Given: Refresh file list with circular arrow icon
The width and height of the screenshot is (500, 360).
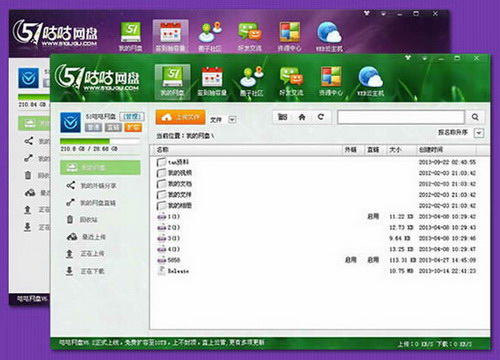Looking at the screenshot, I should (x=321, y=117).
